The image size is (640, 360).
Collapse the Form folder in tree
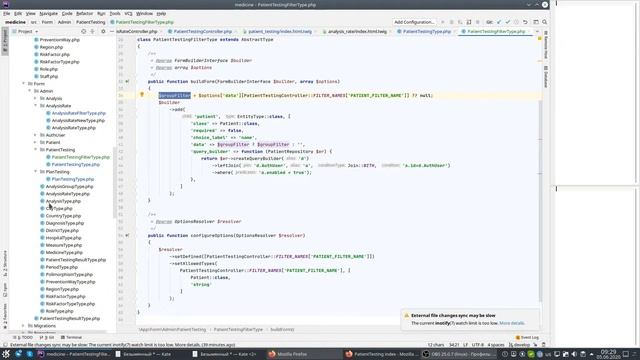tap(24, 84)
